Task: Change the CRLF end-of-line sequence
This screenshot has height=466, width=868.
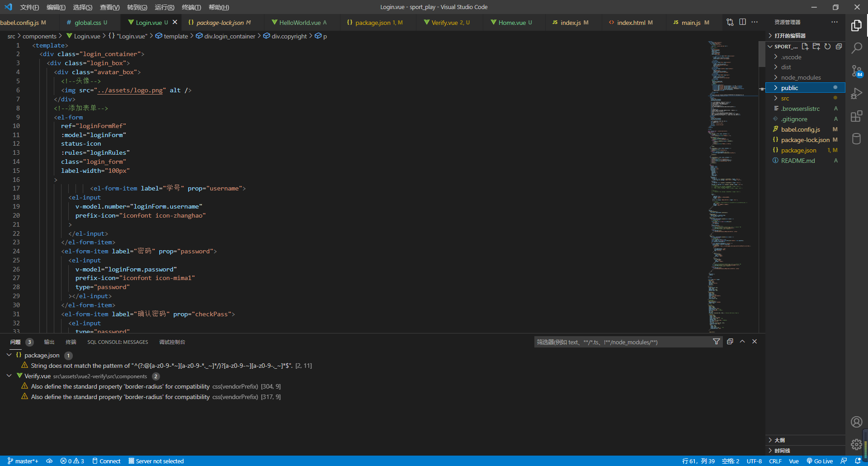Action: tap(775, 461)
